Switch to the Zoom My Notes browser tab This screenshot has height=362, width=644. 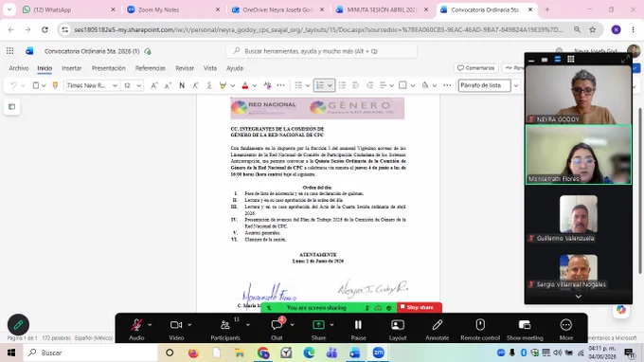click(x=173, y=9)
